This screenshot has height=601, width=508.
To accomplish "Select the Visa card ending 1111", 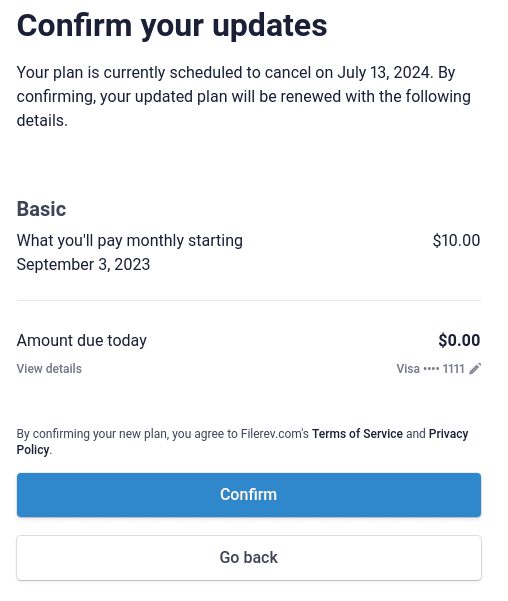I will point(431,369).
